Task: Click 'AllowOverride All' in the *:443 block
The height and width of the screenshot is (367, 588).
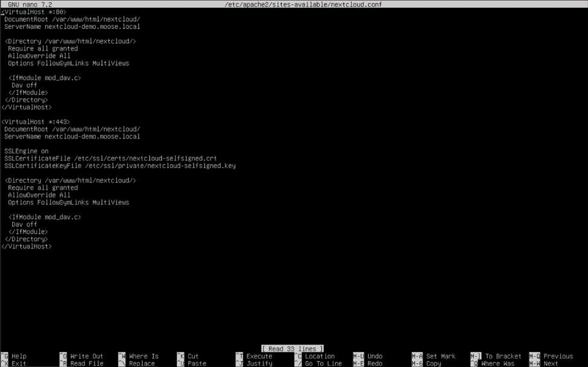Action: (x=39, y=195)
